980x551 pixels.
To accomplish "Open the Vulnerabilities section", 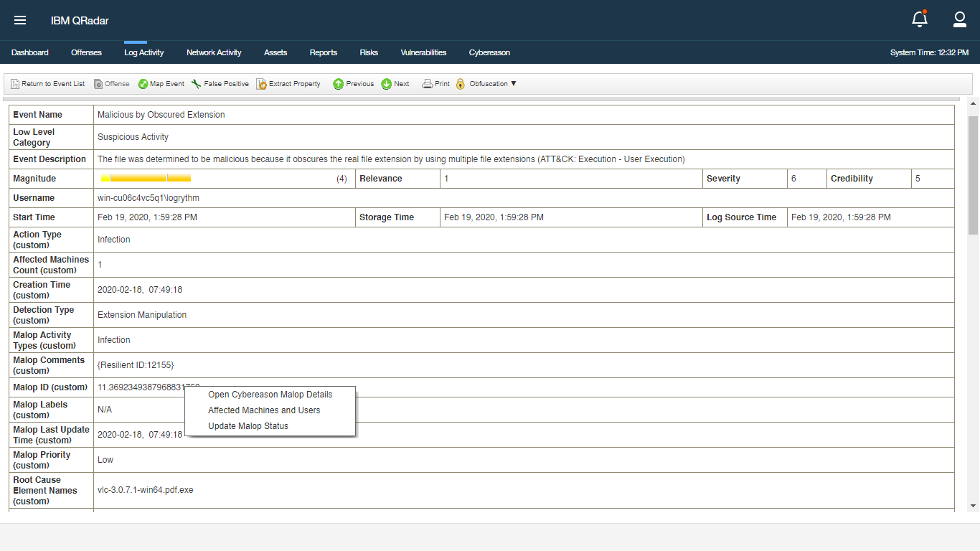I will (423, 52).
